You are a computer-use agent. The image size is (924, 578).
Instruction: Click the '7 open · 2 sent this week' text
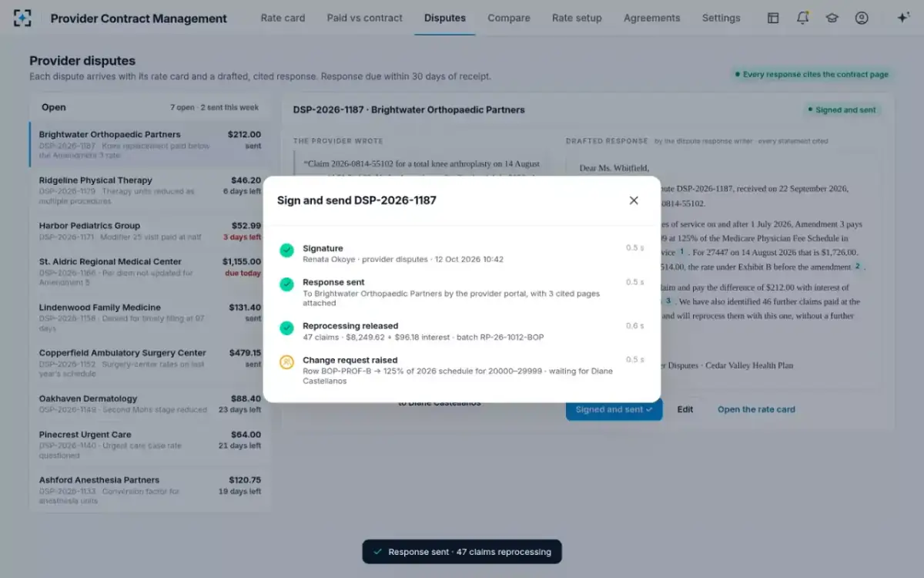point(215,108)
